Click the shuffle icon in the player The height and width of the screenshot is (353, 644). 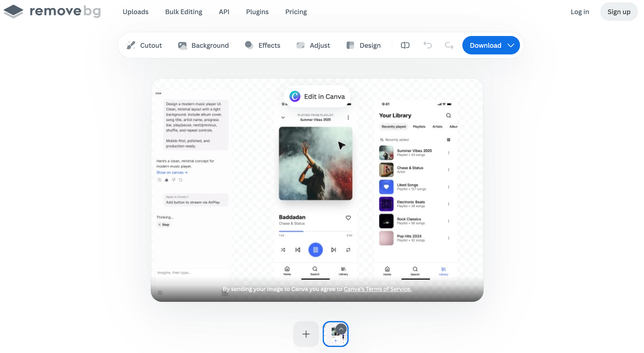283,250
